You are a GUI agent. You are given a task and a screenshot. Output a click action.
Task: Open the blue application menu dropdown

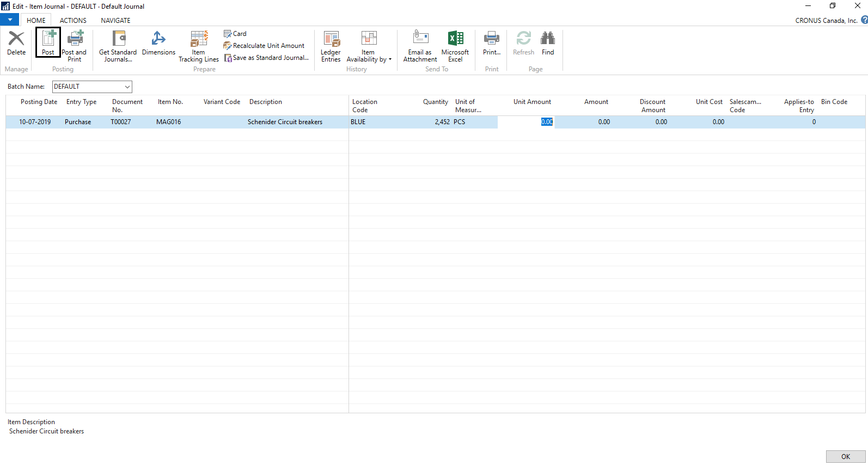(x=10, y=20)
